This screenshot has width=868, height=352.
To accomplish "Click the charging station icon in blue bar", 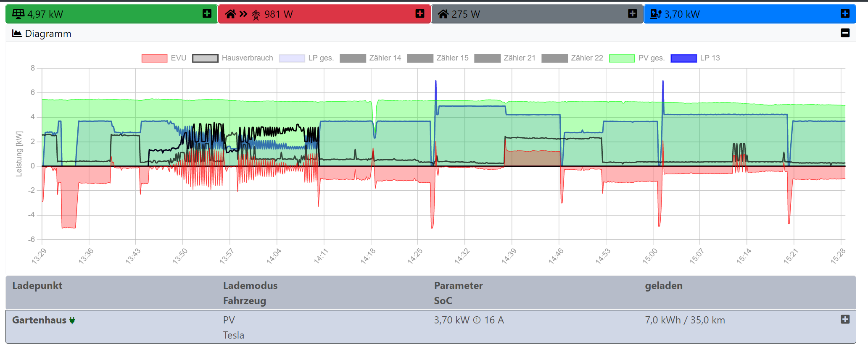I will tap(655, 14).
